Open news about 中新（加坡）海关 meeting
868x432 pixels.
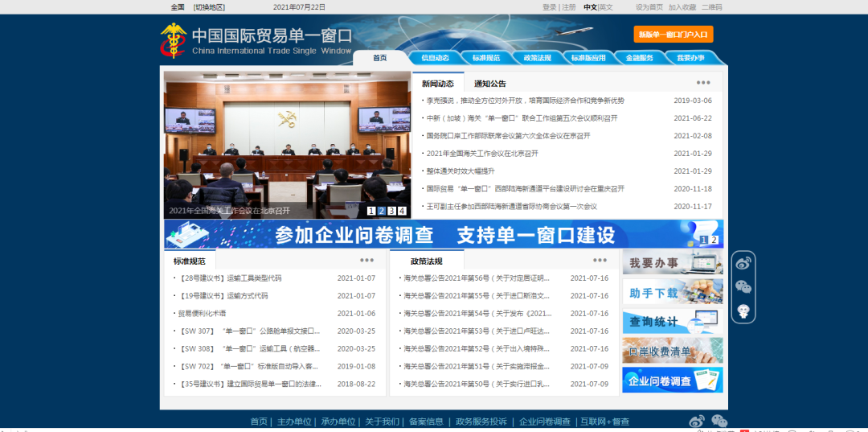[x=522, y=118]
